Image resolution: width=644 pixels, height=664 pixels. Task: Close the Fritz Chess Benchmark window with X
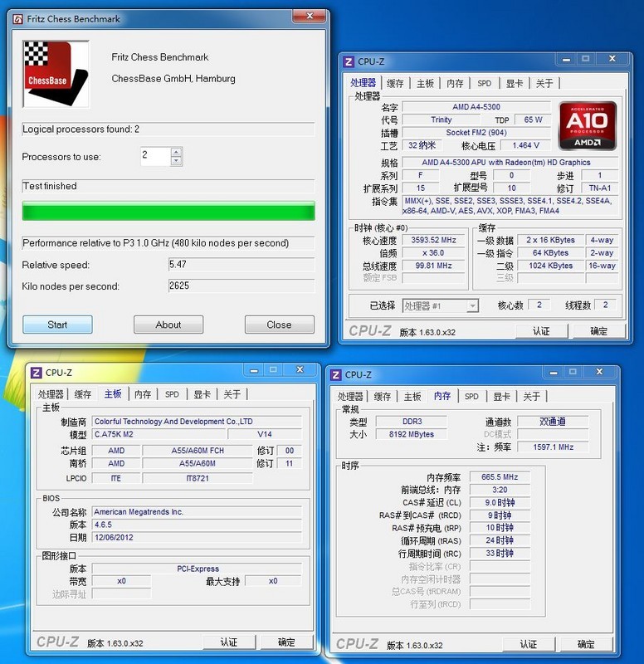point(310,16)
